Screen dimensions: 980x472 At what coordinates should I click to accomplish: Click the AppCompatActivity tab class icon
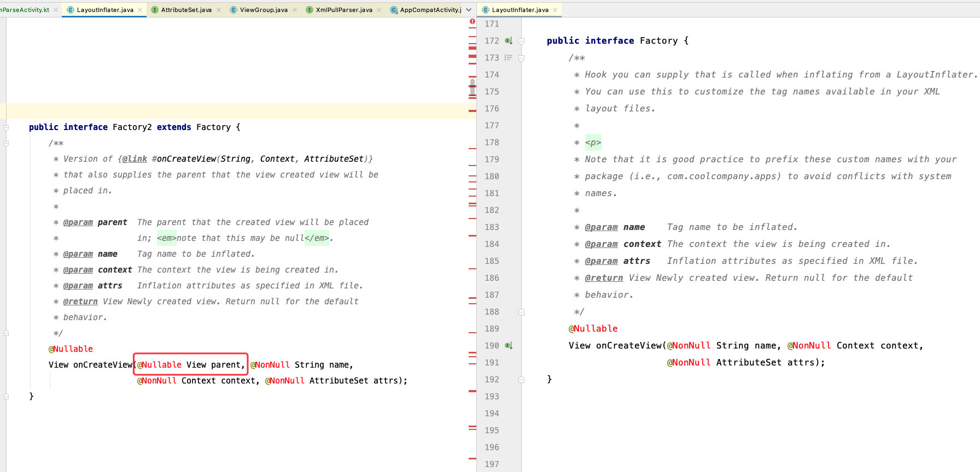point(394,10)
